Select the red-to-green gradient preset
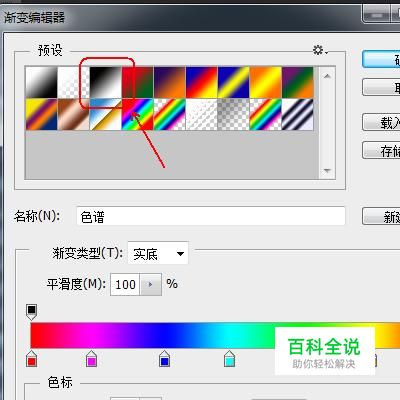400x400 pixels. 138,82
